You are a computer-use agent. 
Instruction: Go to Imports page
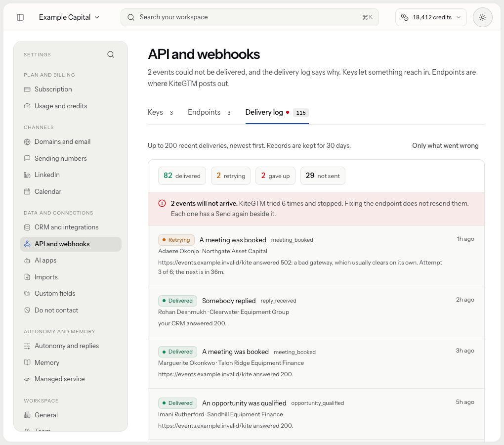tap(71, 277)
